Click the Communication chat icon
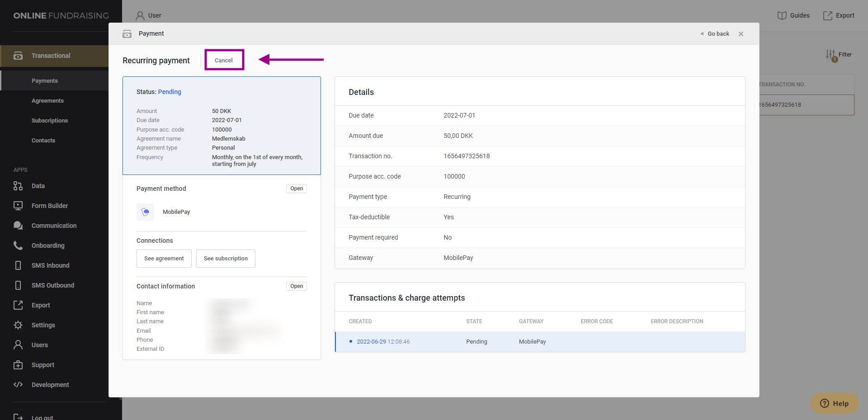Viewport: 868px width, 420px height. click(x=18, y=226)
